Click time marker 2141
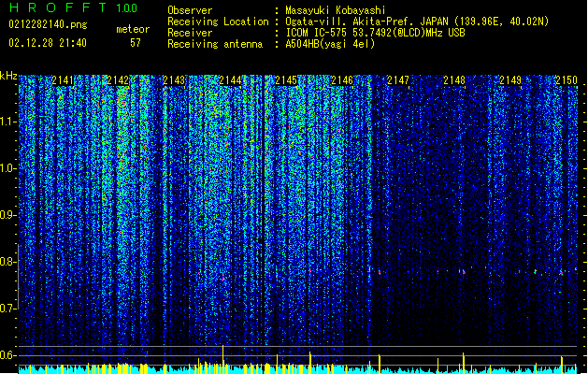The image size is (588, 374). tap(63, 80)
